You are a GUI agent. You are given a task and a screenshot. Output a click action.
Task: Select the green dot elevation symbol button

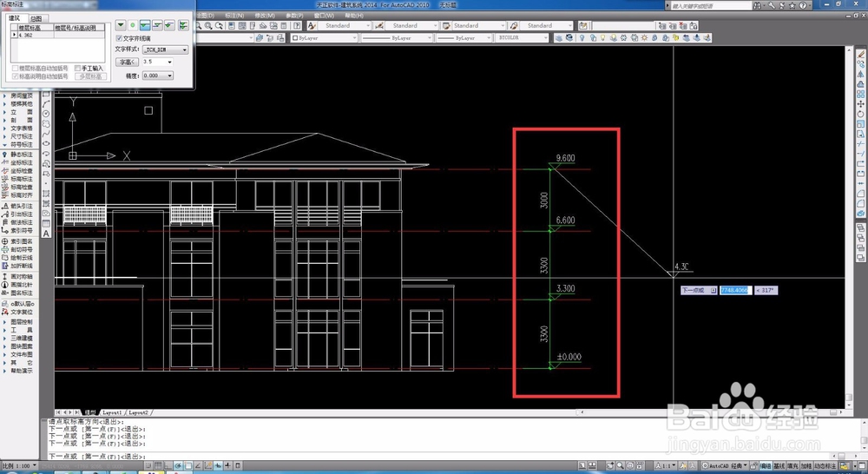click(x=133, y=25)
